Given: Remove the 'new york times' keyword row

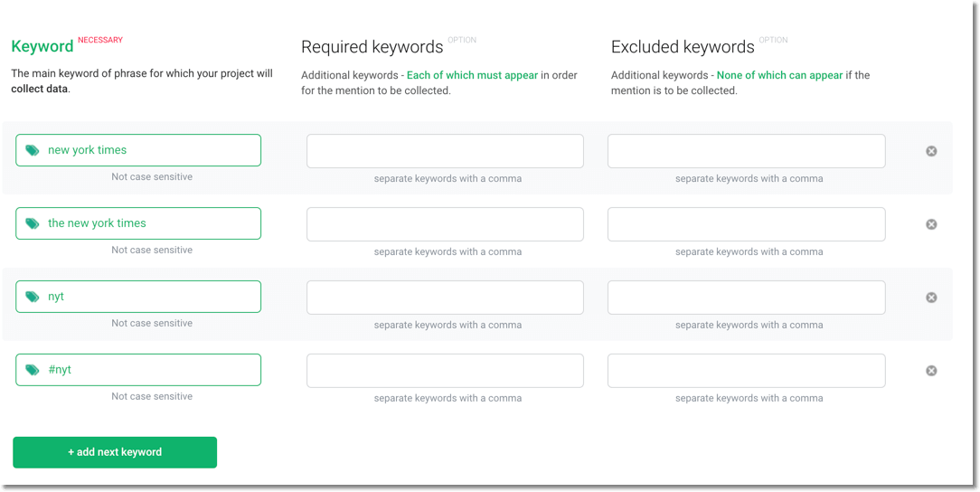Looking at the screenshot, I should pyautogui.click(x=931, y=151).
